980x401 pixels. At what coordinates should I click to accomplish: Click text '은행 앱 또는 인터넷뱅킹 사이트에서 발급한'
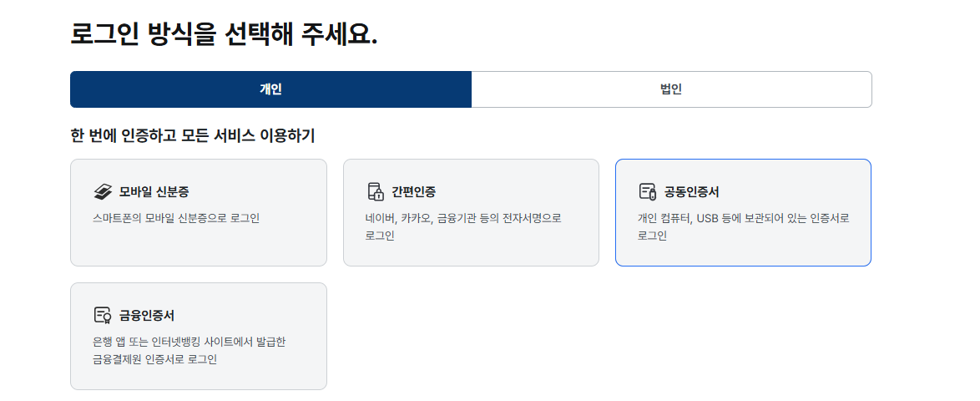tap(189, 343)
